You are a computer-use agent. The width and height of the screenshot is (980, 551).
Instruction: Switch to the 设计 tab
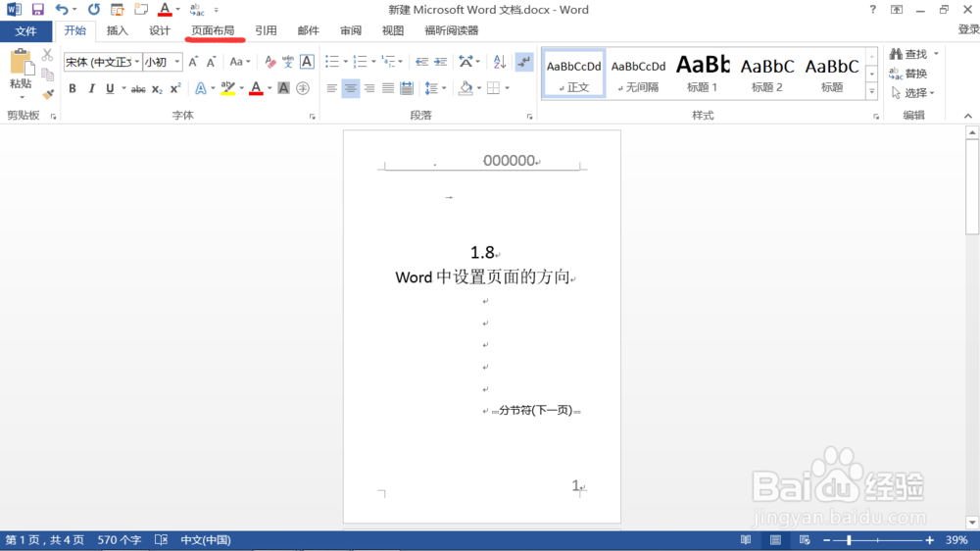click(x=160, y=30)
